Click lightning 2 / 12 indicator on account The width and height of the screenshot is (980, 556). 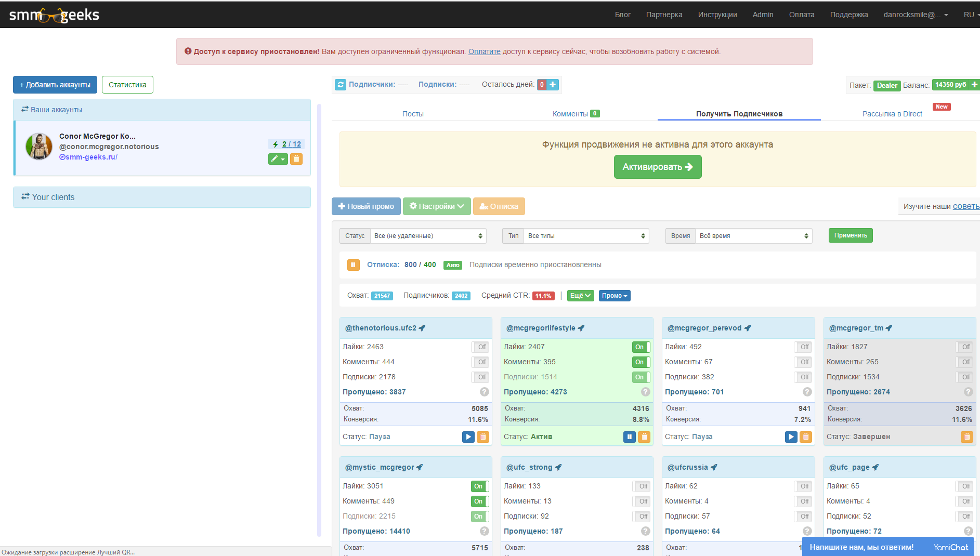(x=286, y=144)
